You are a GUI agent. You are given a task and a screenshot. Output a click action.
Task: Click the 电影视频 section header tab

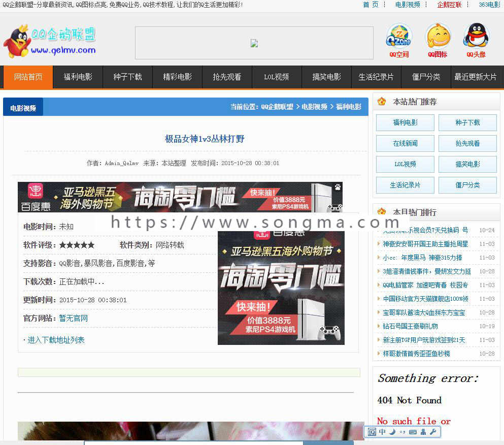pyautogui.click(x=23, y=107)
